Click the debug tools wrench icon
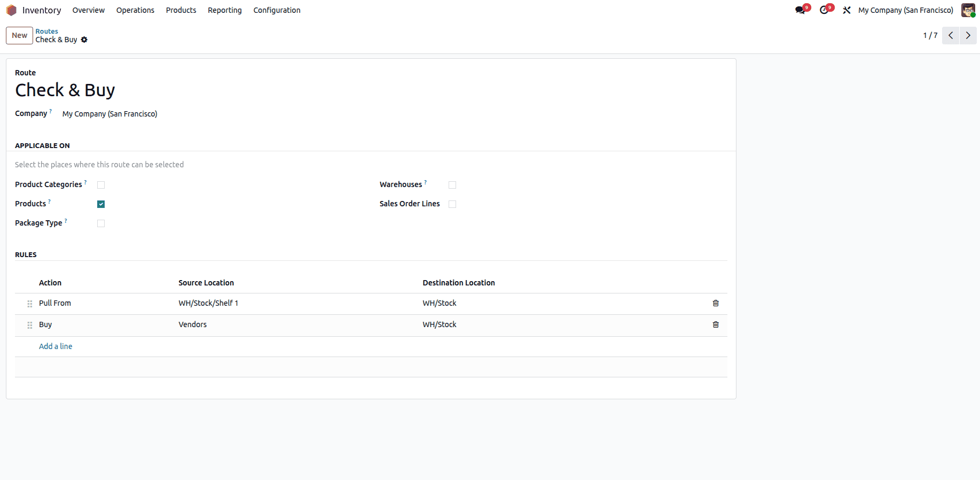 pos(846,10)
